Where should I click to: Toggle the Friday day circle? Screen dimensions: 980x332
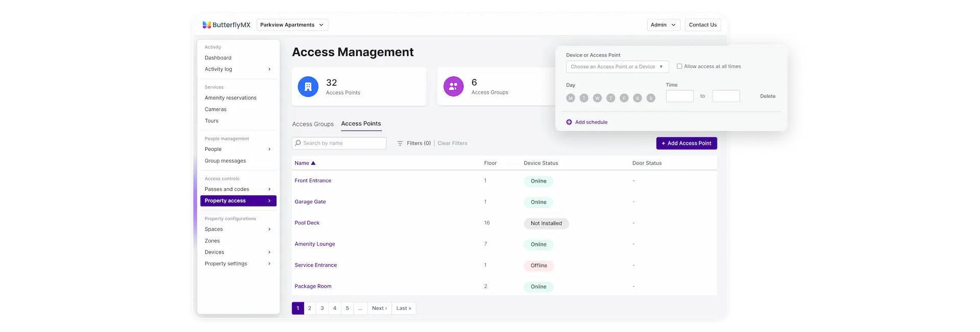click(x=624, y=98)
